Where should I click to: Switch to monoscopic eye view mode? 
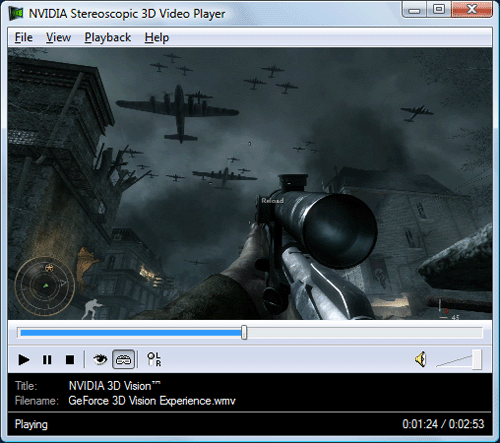[100, 359]
